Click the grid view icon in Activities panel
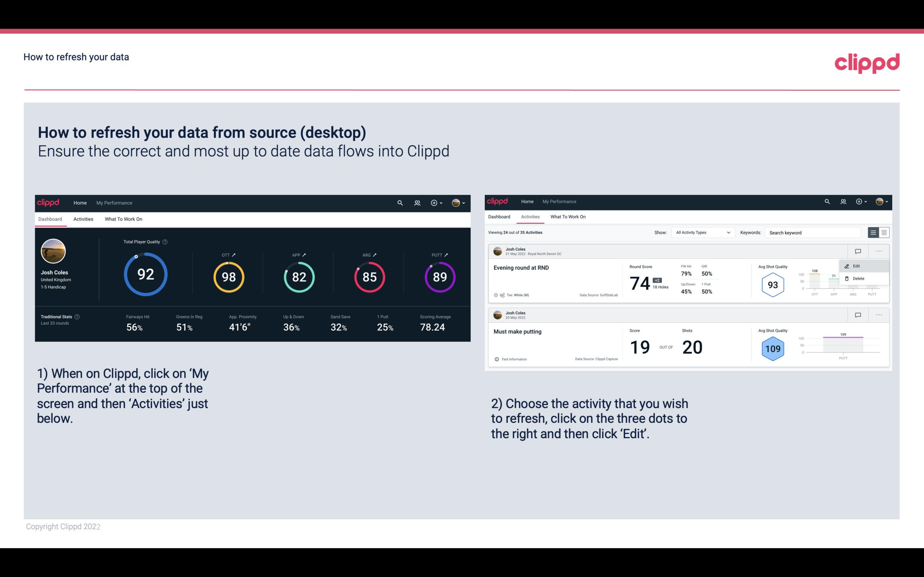 click(884, 232)
